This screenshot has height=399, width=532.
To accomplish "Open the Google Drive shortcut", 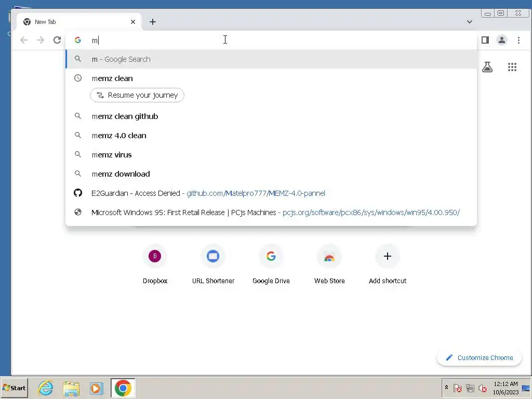I will tap(271, 264).
